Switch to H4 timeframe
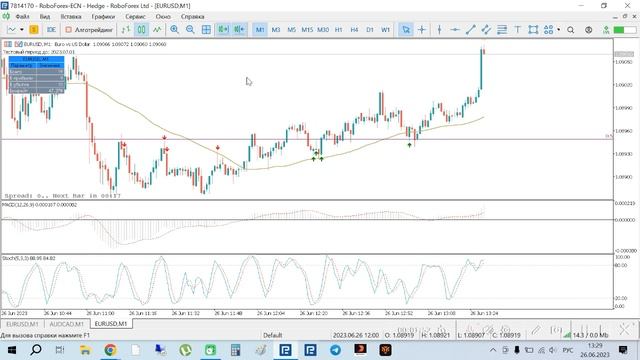Image resolution: width=640 pixels, height=360 pixels. 354,30
